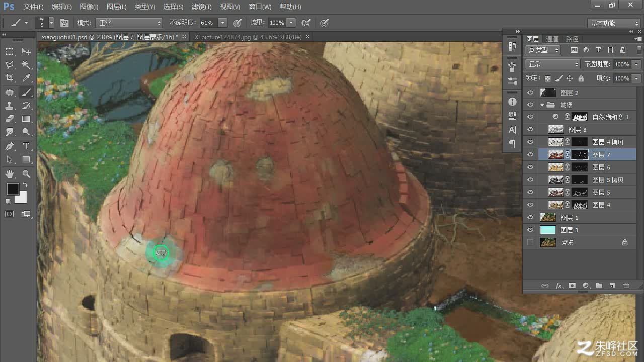Hide the 图层 1 layer
This screenshot has width=644, height=362.
(530, 217)
